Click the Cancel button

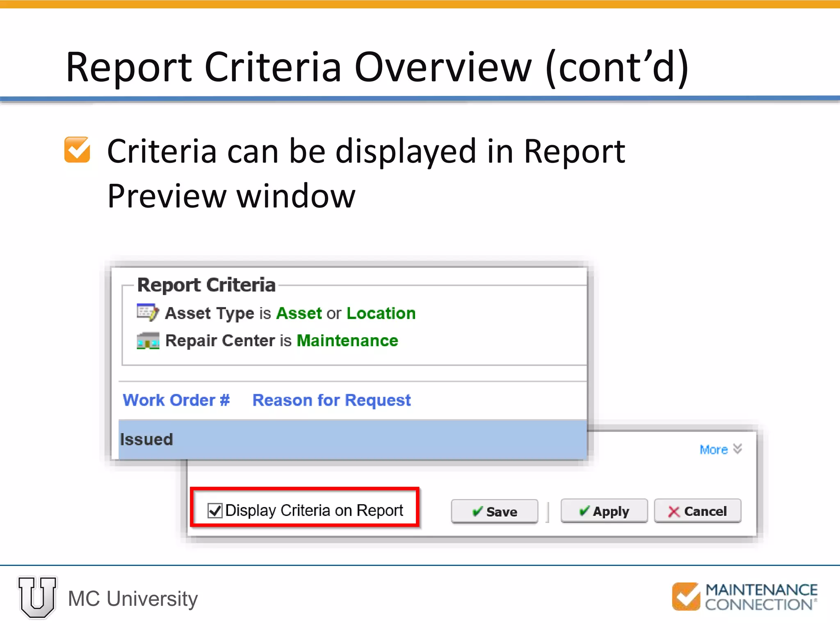(698, 511)
